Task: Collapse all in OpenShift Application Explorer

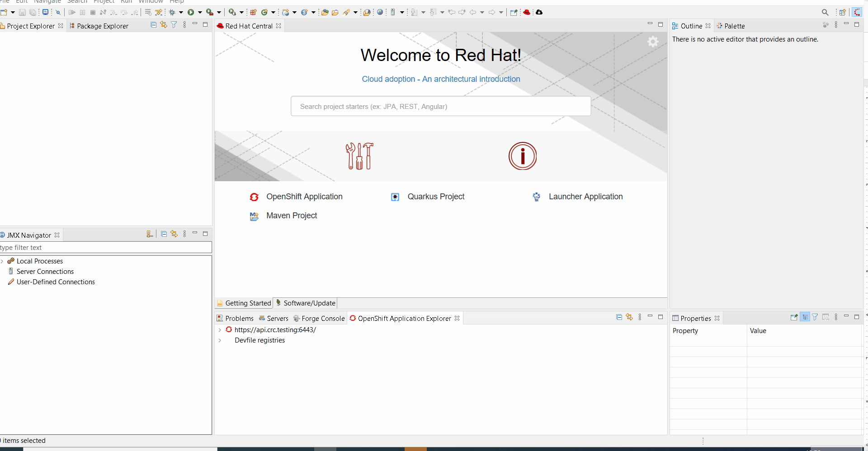Action: point(619,317)
